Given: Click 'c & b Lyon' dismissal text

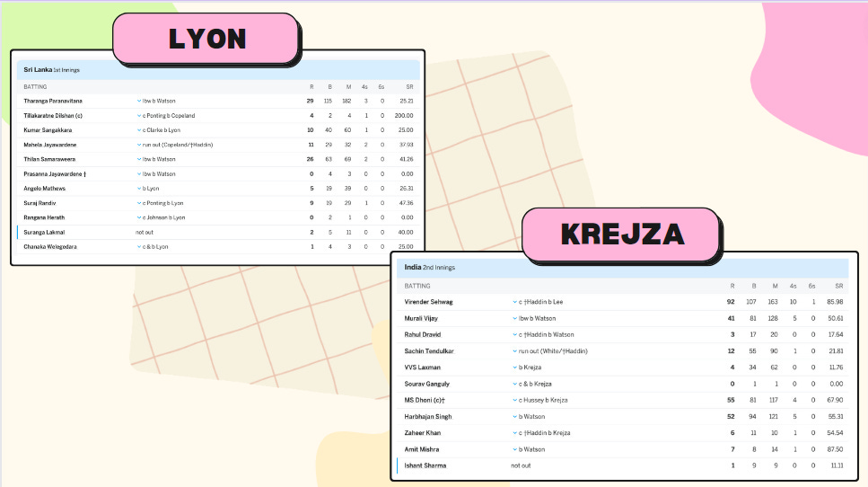Looking at the screenshot, I should point(155,246).
